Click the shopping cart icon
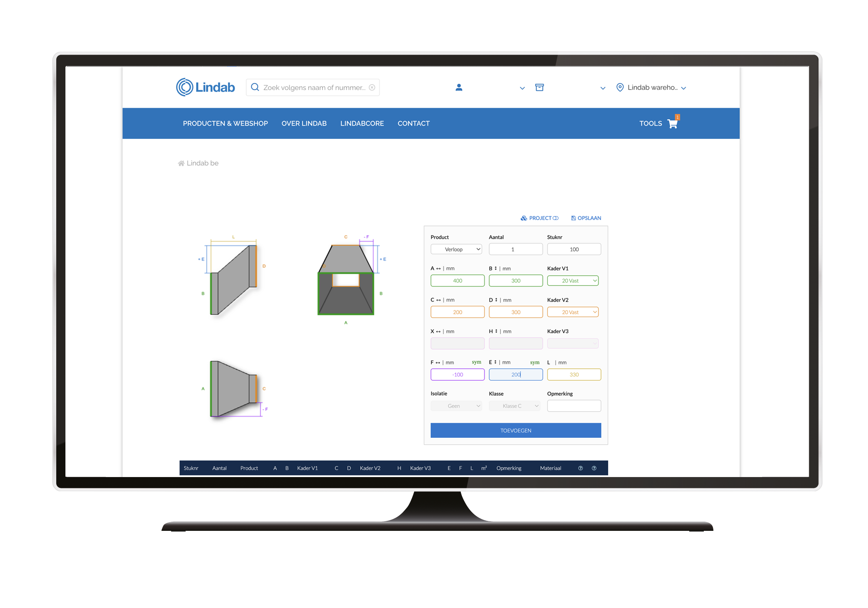The height and width of the screenshot is (608, 868). [x=672, y=124]
